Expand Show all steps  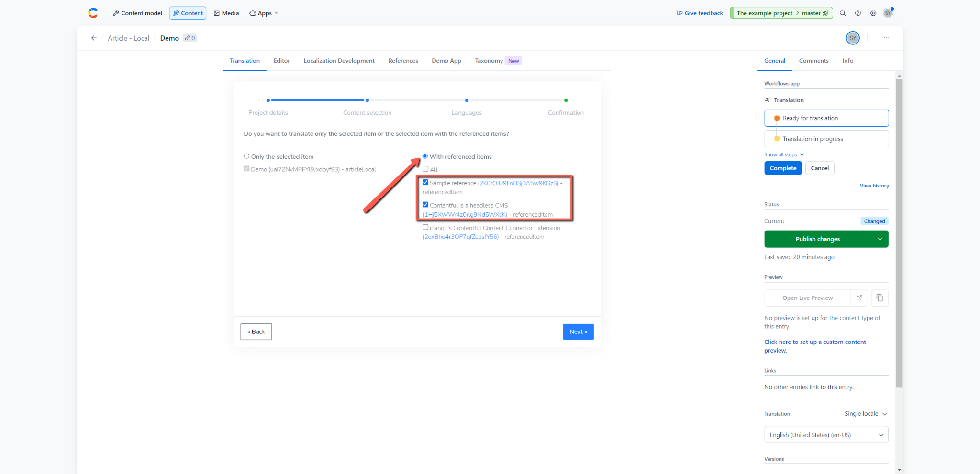[784, 154]
